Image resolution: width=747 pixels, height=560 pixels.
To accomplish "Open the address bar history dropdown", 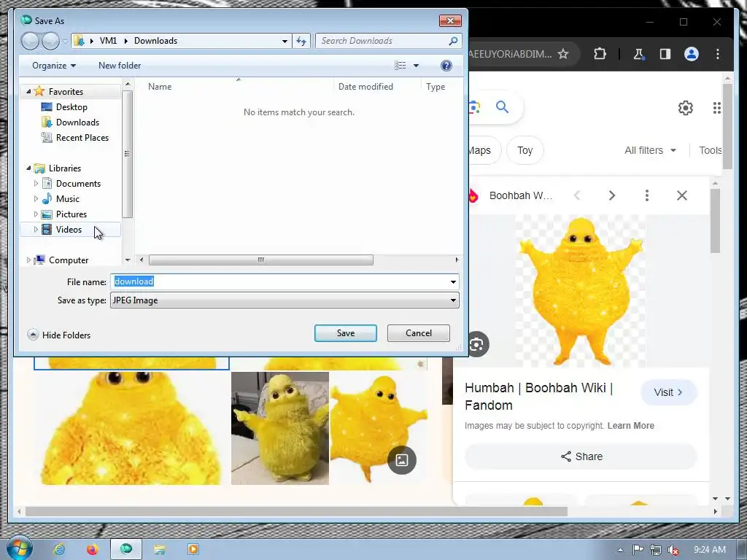I will (285, 41).
